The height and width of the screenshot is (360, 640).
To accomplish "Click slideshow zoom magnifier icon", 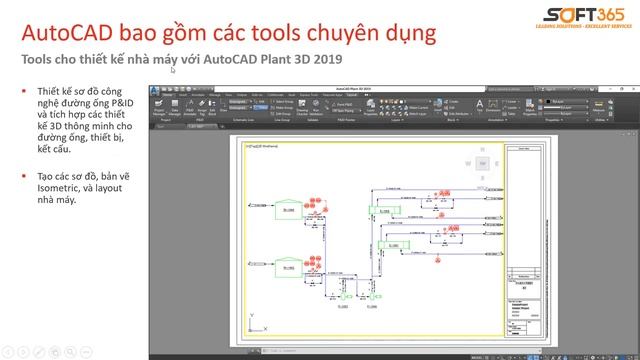I will [71, 352].
